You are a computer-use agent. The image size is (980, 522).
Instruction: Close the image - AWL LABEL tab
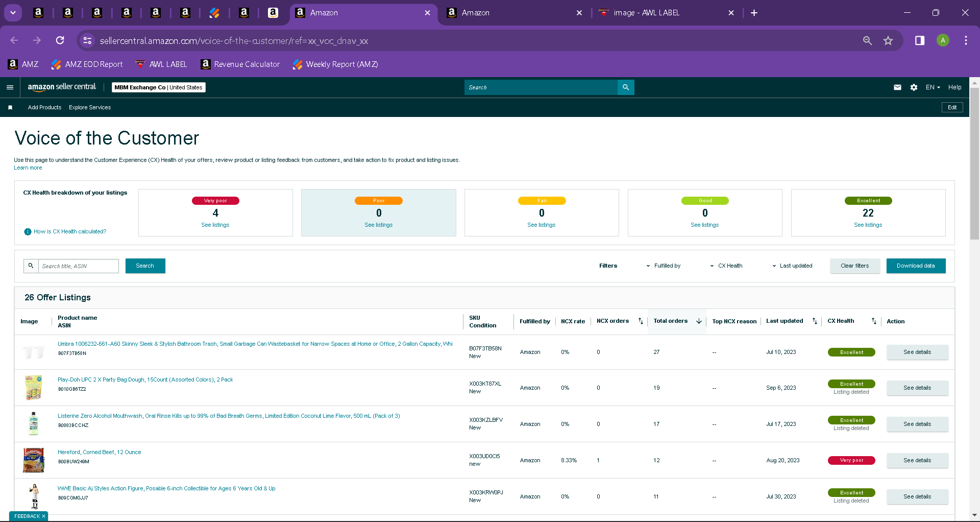(731, 13)
